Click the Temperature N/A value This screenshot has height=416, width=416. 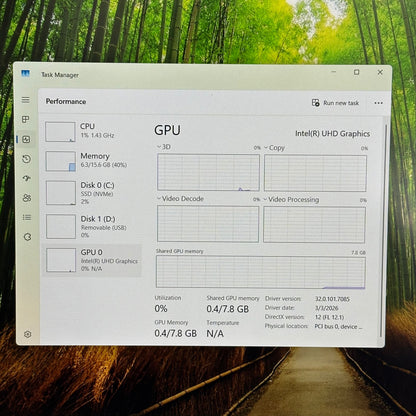215,333
